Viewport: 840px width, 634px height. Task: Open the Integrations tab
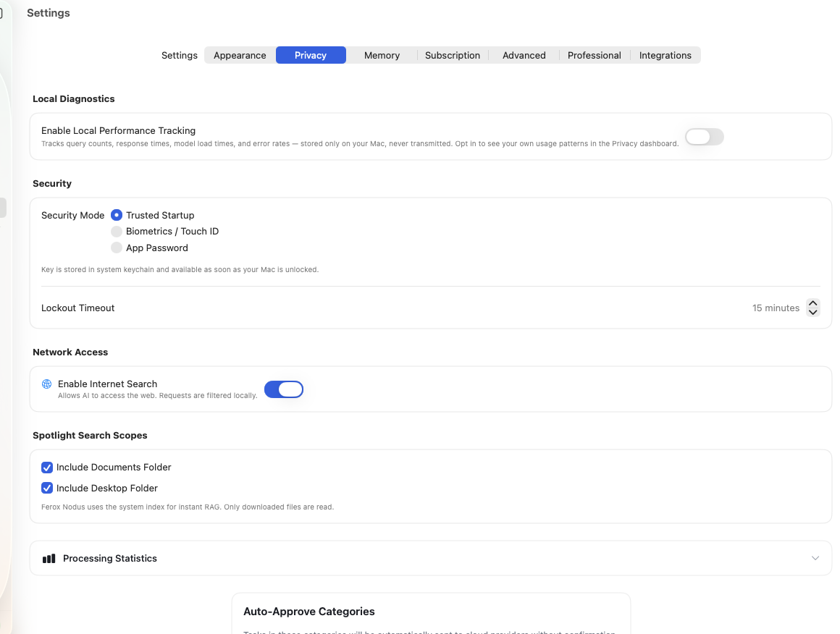point(665,55)
